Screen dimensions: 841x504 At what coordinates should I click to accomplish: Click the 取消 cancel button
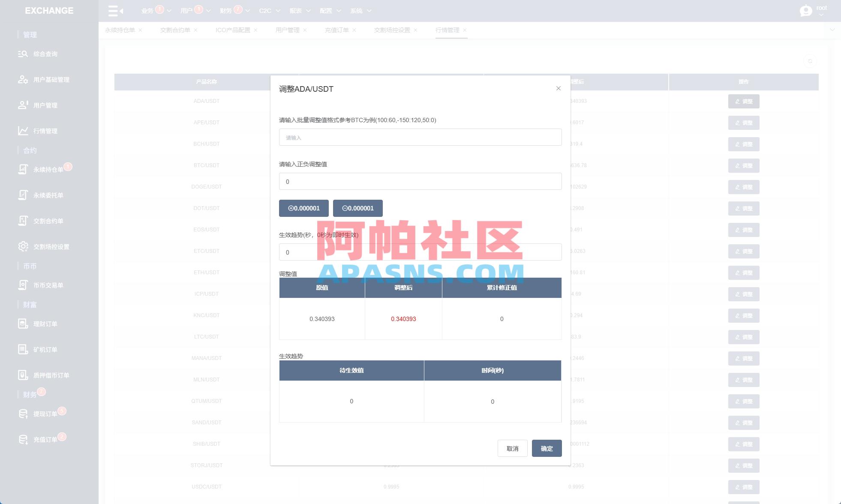pos(513,448)
